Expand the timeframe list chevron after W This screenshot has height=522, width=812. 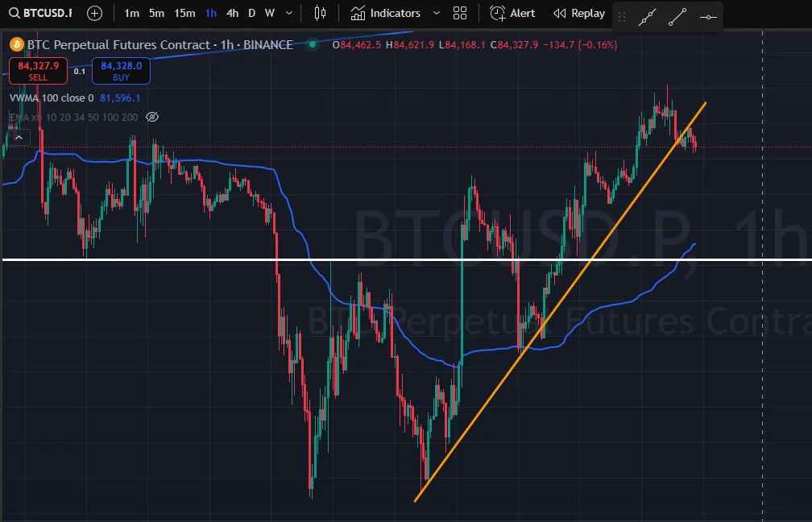click(x=289, y=13)
